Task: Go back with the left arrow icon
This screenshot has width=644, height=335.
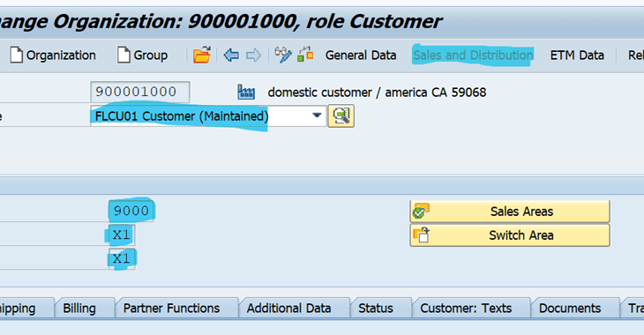Action: click(x=231, y=55)
